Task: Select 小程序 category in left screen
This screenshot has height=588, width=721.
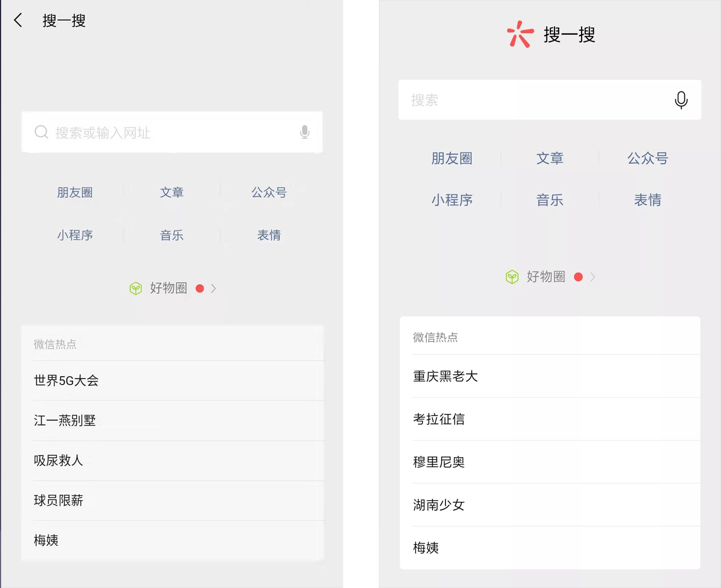Action: [x=75, y=235]
